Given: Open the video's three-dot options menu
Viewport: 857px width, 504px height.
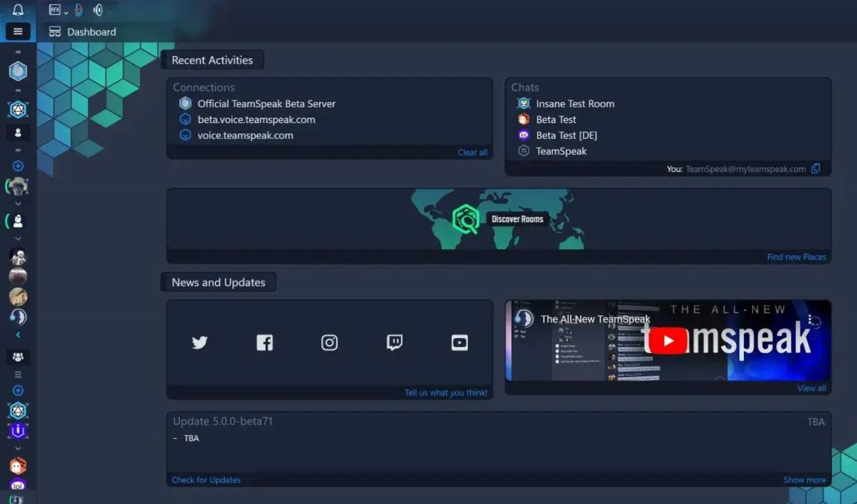Looking at the screenshot, I should point(810,319).
